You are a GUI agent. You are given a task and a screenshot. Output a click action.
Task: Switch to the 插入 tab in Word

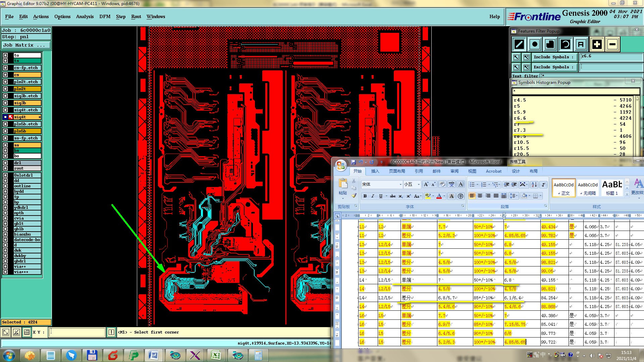pyautogui.click(x=375, y=171)
